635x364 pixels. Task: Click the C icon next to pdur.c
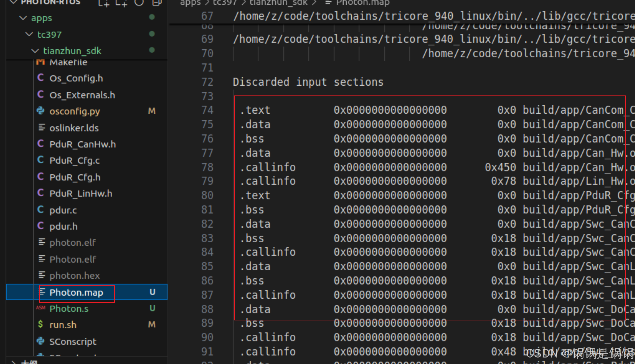40,210
